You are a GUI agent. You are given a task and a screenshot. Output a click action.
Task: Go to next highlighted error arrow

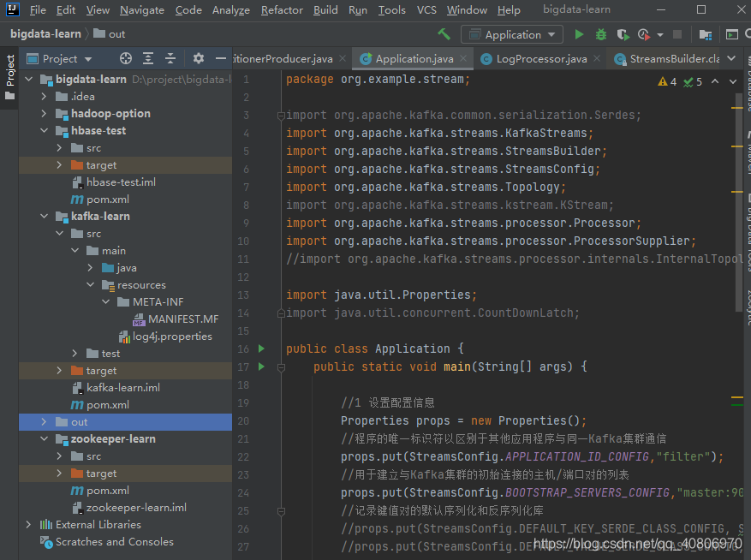[x=733, y=81]
